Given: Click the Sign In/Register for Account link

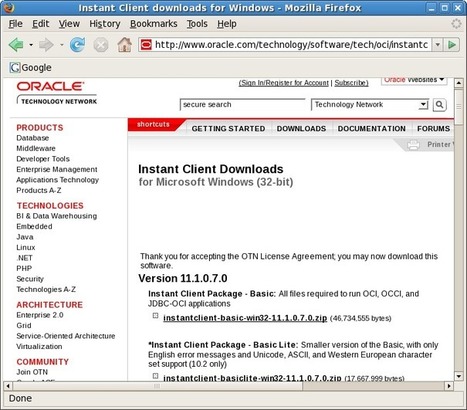Looking at the screenshot, I should tap(284, 83).
